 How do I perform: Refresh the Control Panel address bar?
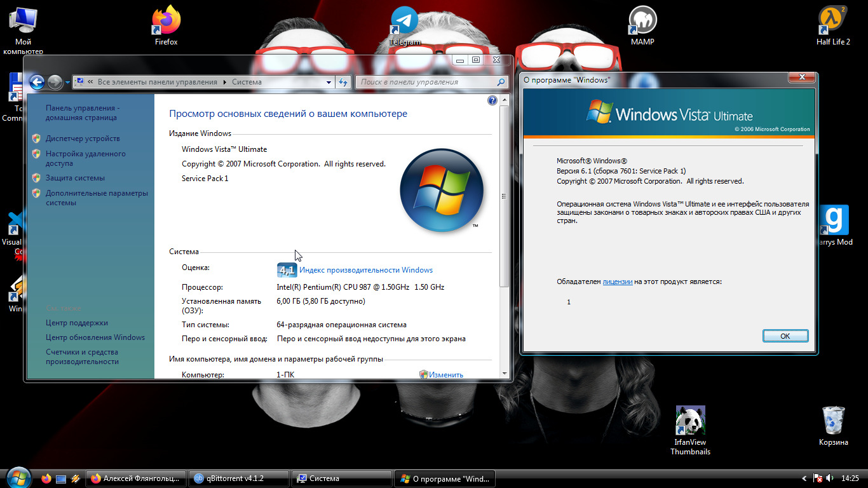344,82
